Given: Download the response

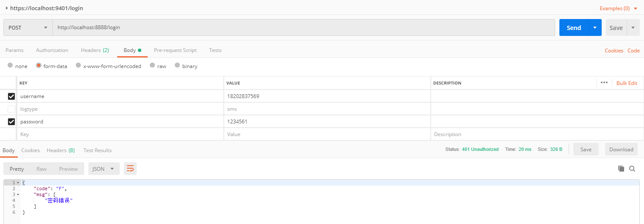Looking at the screenshot, I should [x=621, y=149].
